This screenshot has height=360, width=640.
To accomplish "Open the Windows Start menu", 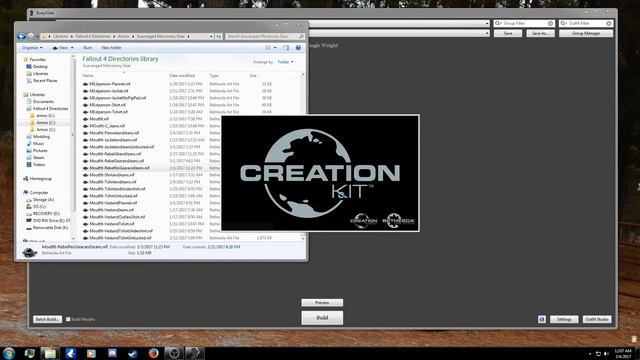I will point(9,353).
